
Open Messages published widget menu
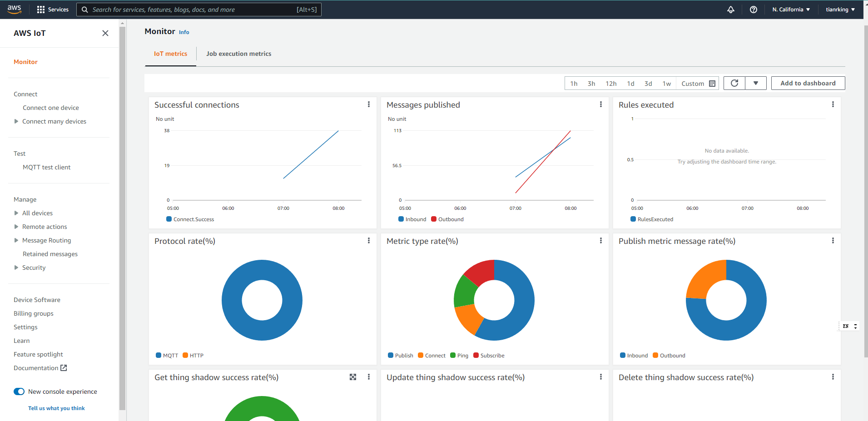(x=601, y=104)
